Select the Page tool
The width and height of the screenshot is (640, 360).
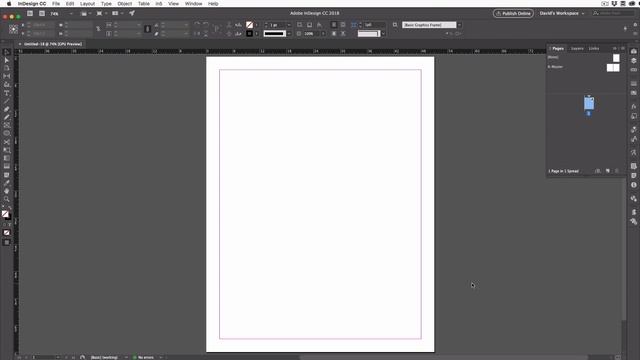(x=7, y=68)
